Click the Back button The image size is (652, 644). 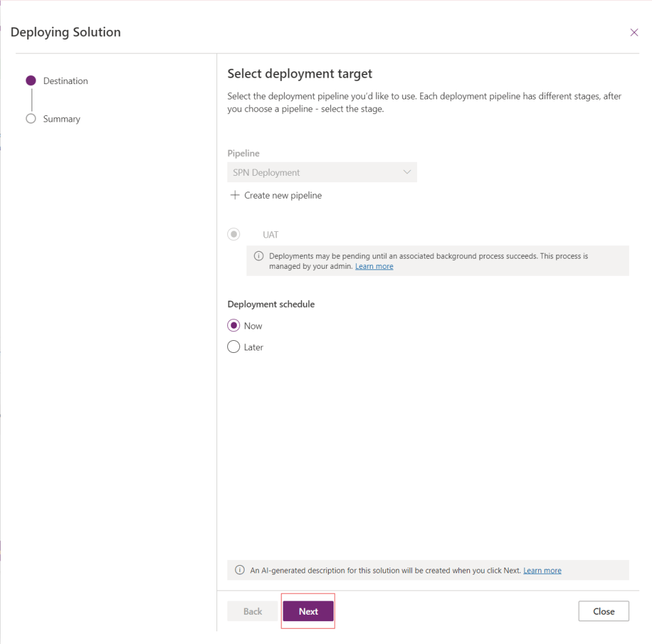pos(253,610)
